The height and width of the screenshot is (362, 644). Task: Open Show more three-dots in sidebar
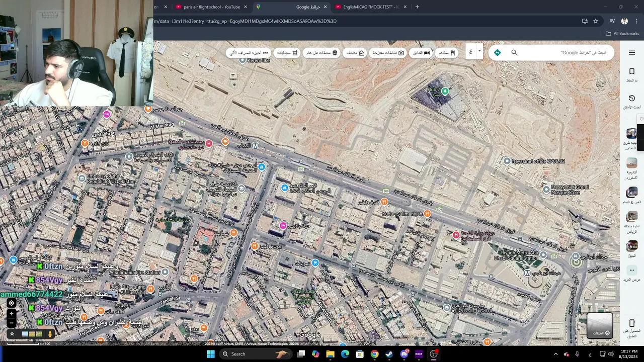pos(632,270)
